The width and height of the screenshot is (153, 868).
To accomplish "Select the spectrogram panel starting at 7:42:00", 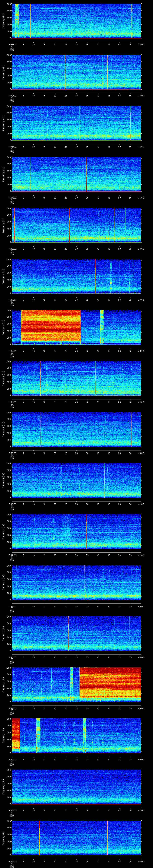I will [77, 582].
